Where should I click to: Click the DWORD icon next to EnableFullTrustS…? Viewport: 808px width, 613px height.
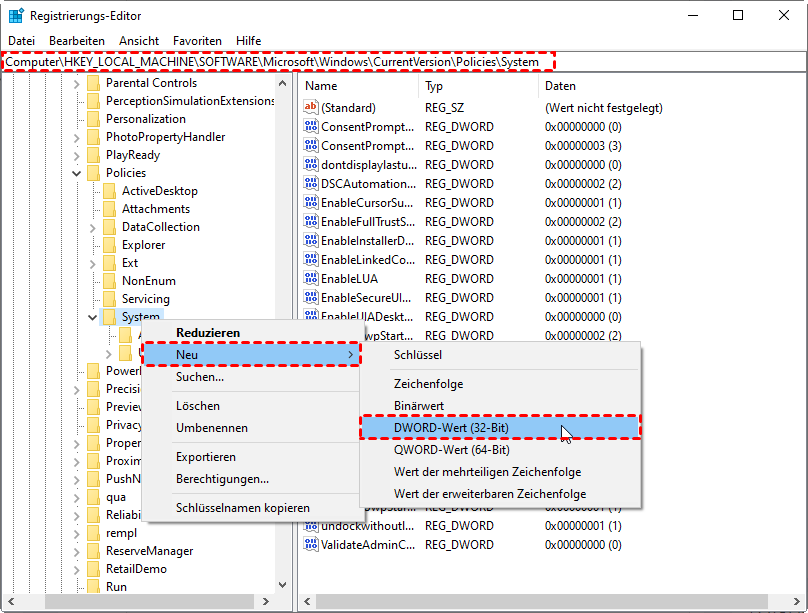pos(311,222)
